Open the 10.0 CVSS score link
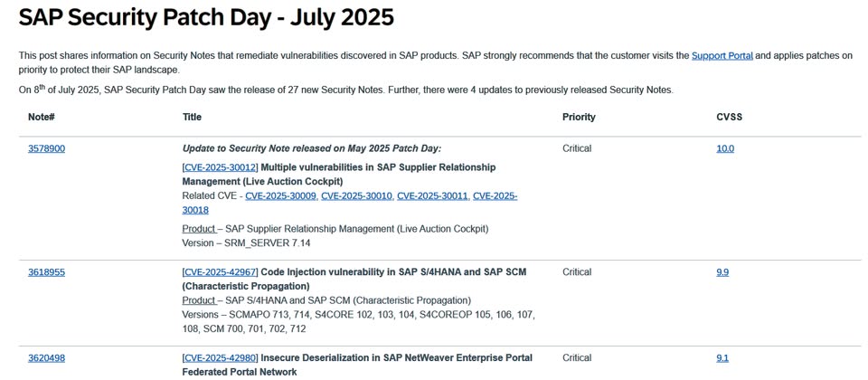868x380 pixels. 725,148
